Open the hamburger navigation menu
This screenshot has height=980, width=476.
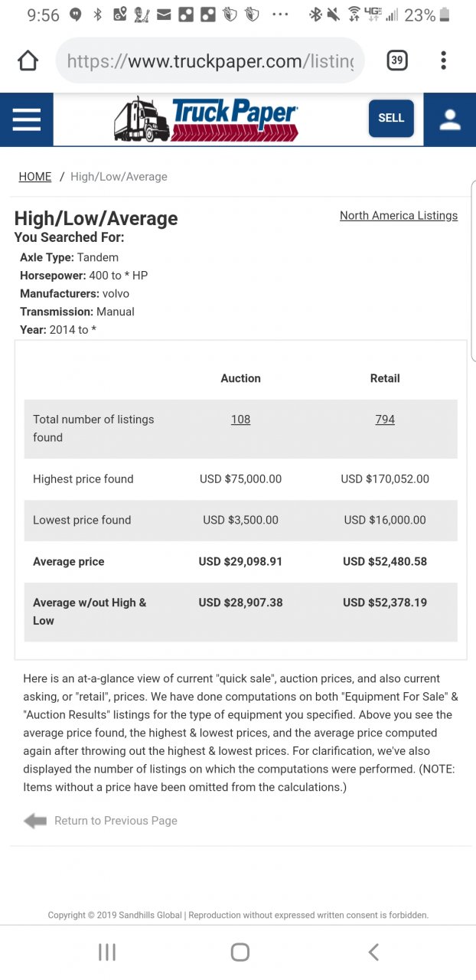point(26,119)
